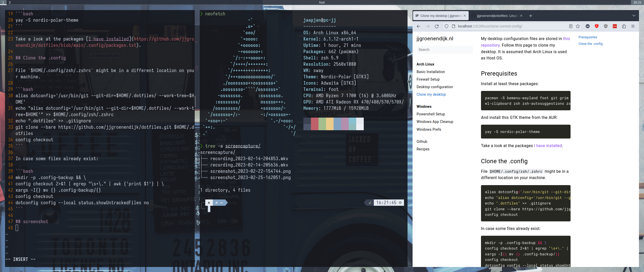Open Basic Installation in the sidebar
Viewport: 644px width, 272px height.
click(x=431, y=72)
